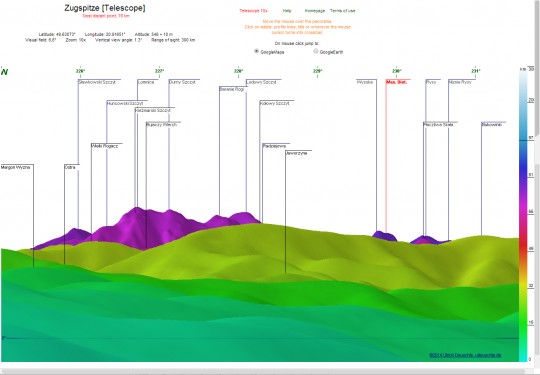Screen dimensions: 540x375
Task: Select the GoogleEarth radio button
Action: point(315,51)
